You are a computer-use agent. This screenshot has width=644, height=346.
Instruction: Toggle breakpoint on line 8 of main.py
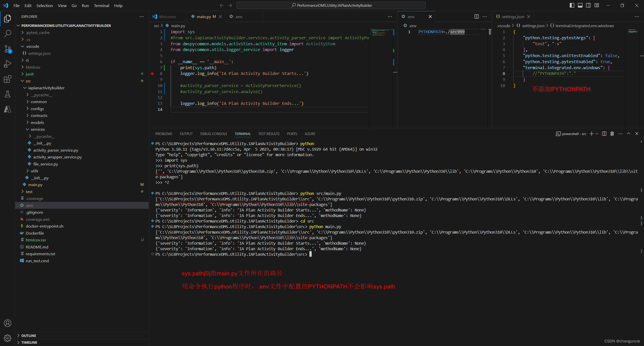(152, 74)
